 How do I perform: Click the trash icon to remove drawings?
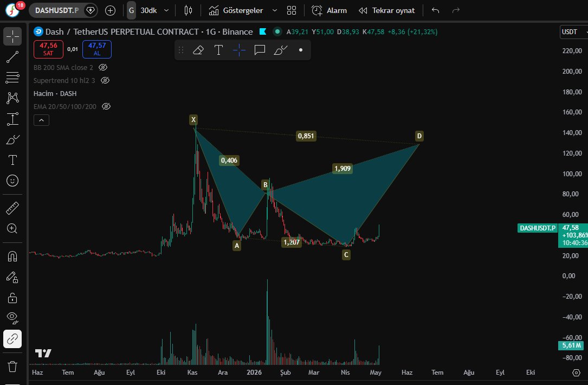pyautogui.click(x=12, y=366)
